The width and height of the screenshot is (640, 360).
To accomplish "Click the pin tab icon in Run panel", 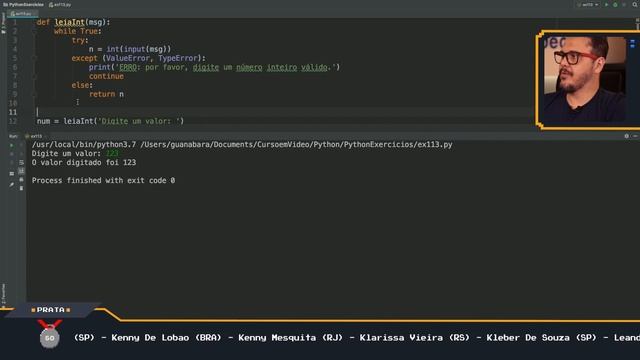I will (x=11, y=184).
